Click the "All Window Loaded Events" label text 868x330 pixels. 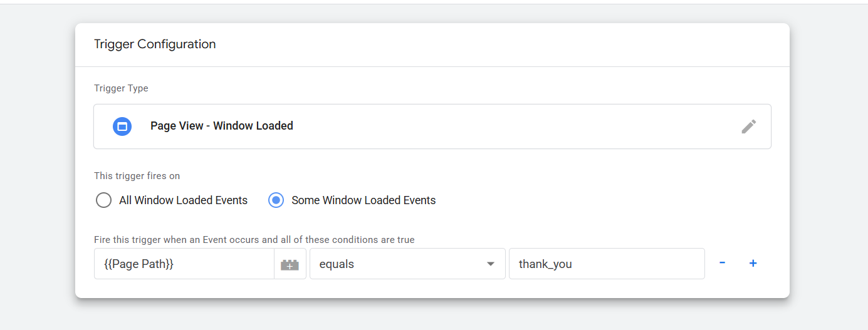183,200
